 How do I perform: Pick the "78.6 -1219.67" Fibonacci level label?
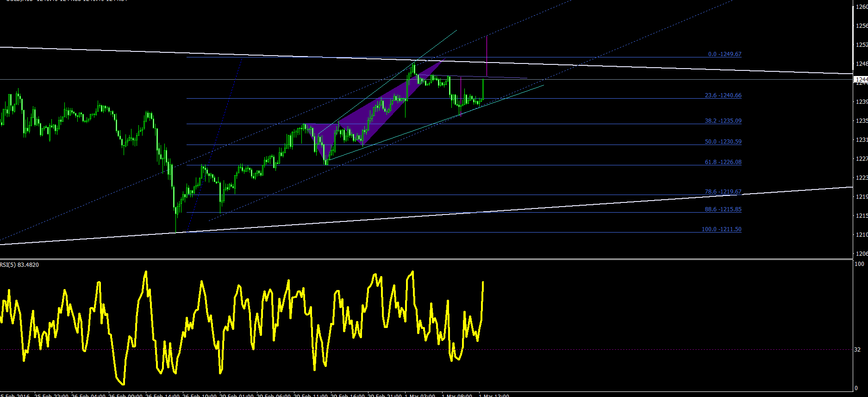pos(723,192)
